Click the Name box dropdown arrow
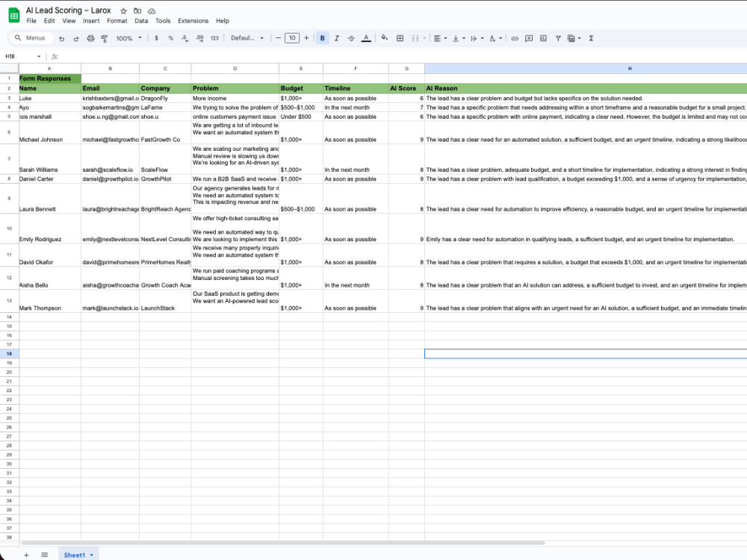Screen dimensions: 747x560 tap(39, 57)
